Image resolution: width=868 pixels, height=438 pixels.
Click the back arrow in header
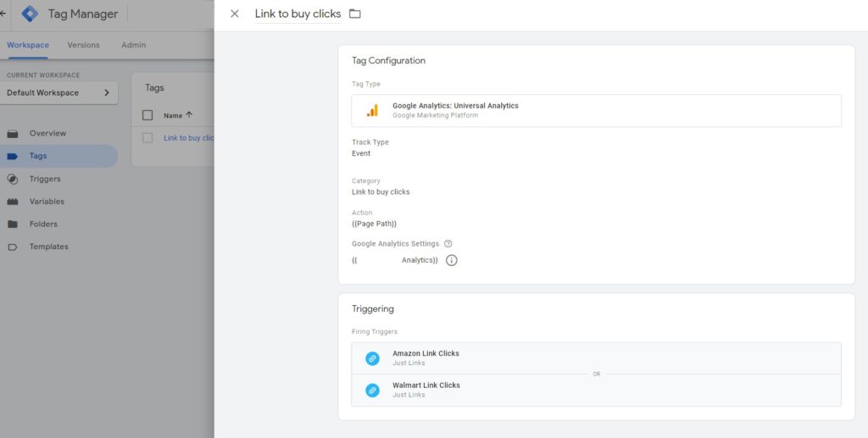pos(3,14)
